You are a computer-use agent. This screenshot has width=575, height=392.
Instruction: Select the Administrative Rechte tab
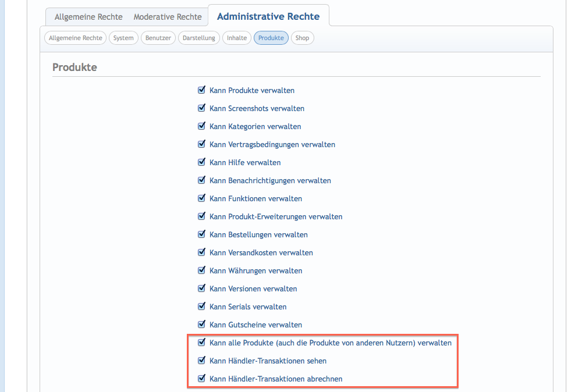point(268,16)
